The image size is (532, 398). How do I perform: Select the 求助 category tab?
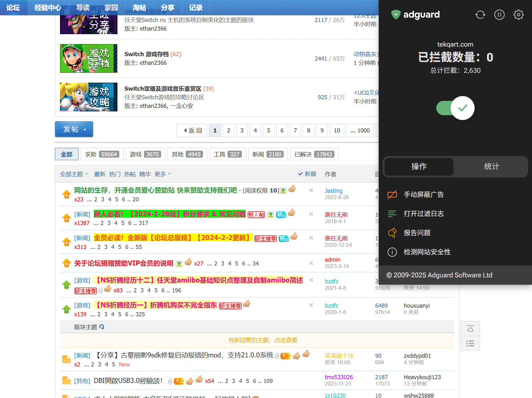point(102,154)
